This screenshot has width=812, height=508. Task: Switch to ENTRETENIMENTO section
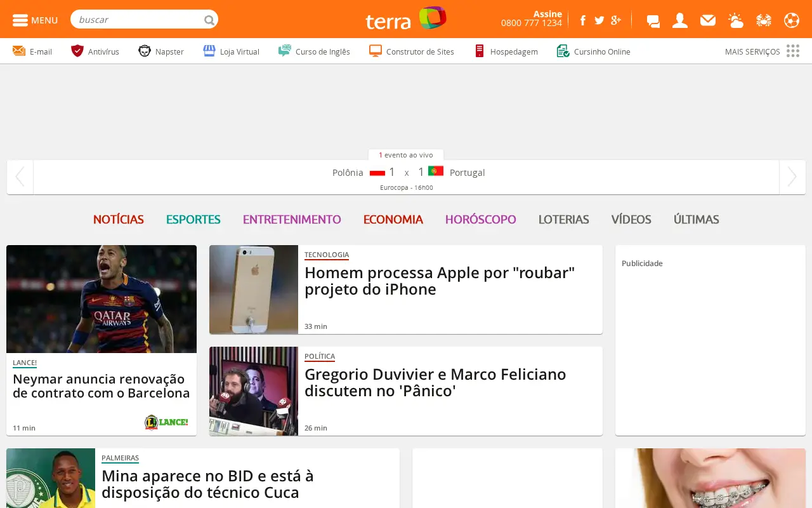[292, 220]
